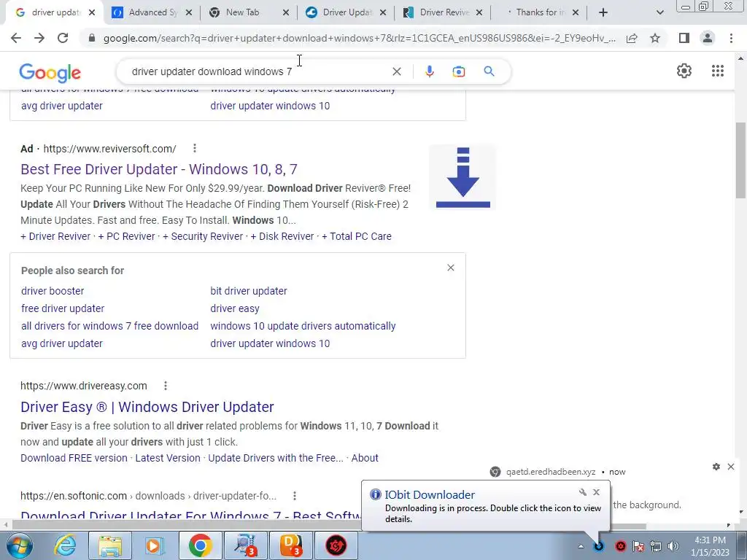Open Driver Booster red taskbar icon
Screen dimensions: 747x560
tap(336, 545)
